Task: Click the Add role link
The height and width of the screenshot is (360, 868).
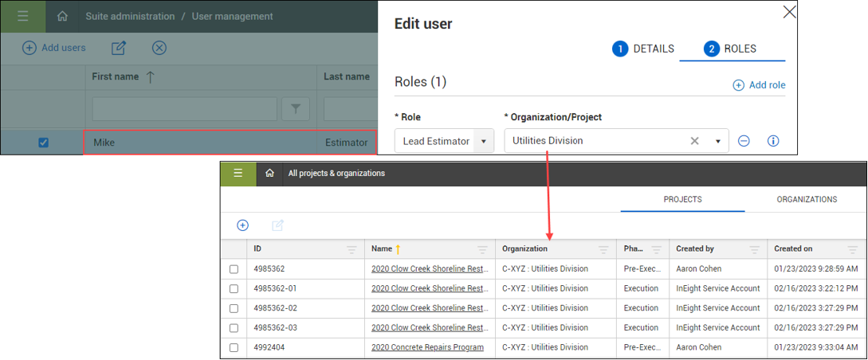Action: tap(759, 85)
